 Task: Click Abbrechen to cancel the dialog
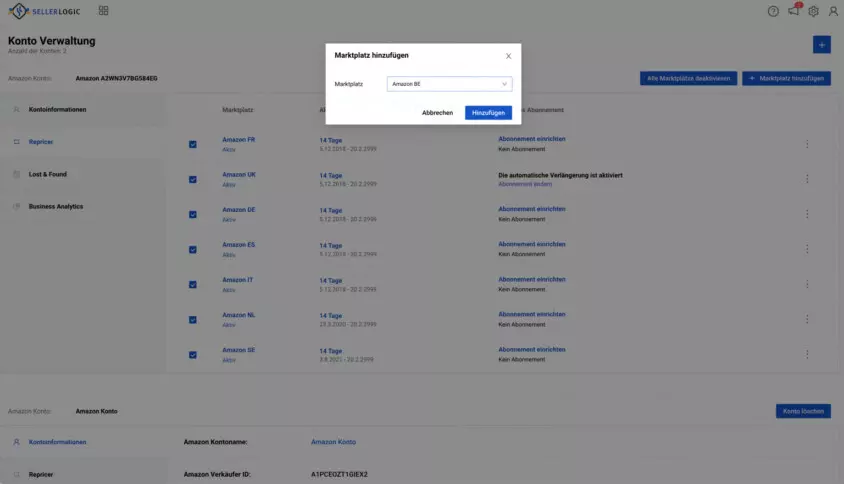[437, 113]
